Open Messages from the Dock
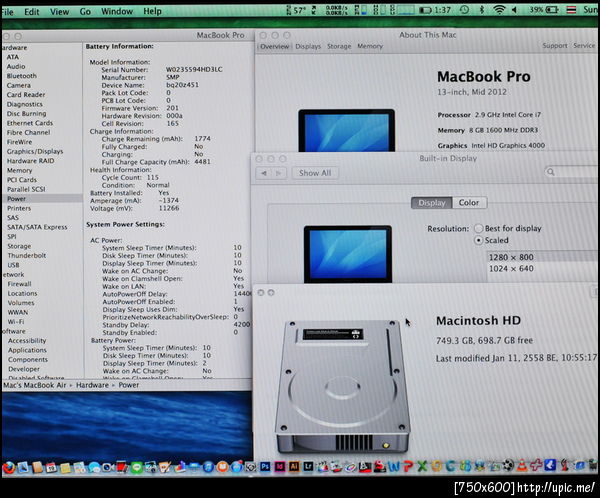600x498 pixels. tap(94, 467)
